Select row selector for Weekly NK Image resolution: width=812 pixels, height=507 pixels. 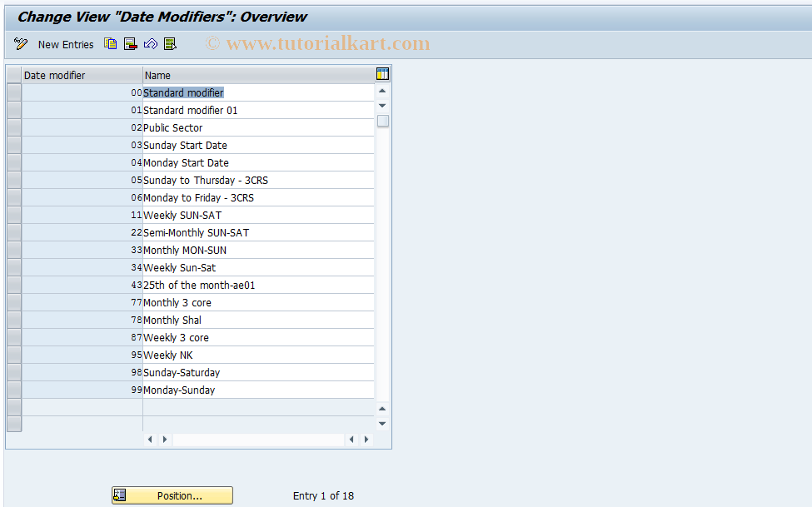coord(14,355)
